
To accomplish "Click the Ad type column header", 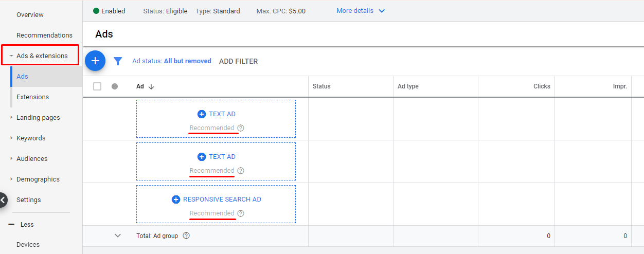I will [408, 86].
